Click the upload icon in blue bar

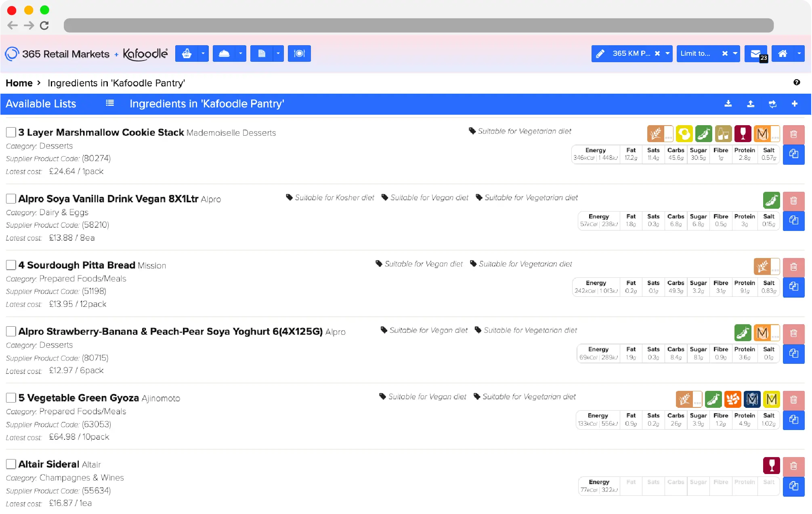tap(751, 104)
